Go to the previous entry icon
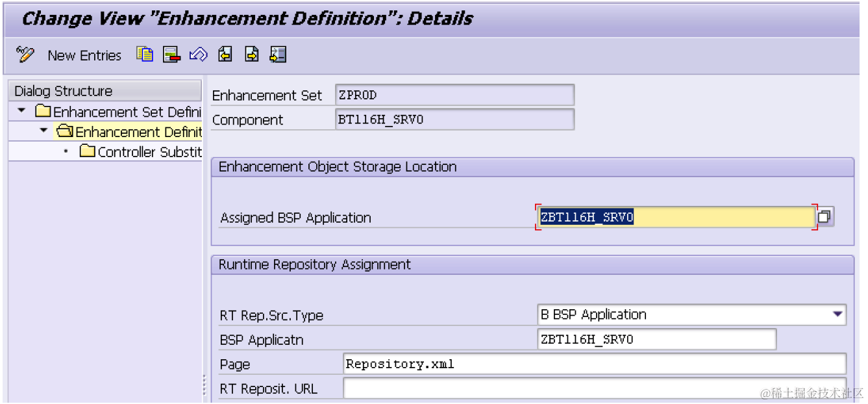This screenshot has height=404, width=868. coord(225,55)
